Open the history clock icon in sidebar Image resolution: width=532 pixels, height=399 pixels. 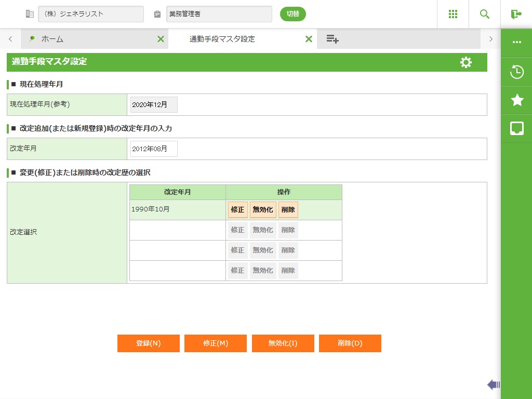pos(516,72)
